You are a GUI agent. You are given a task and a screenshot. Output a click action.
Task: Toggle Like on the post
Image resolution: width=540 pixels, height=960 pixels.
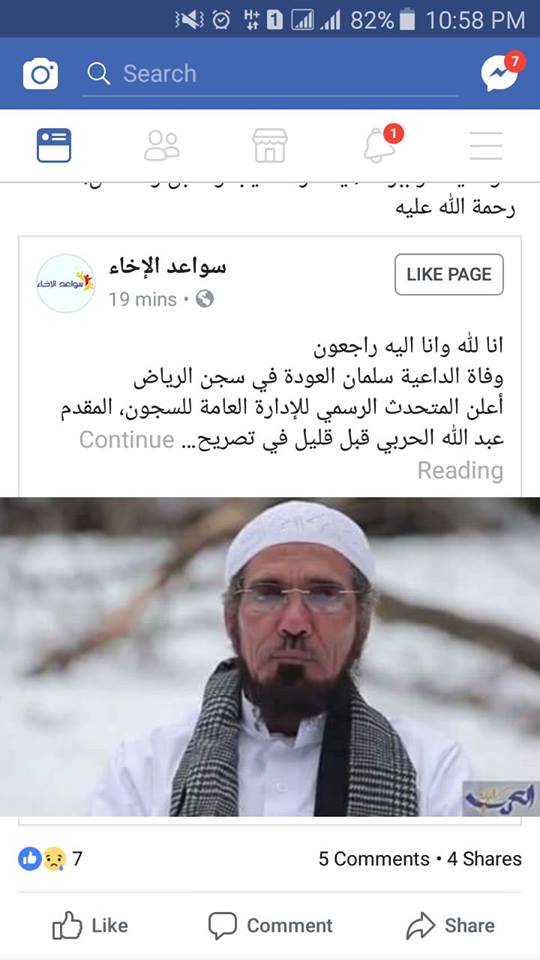pos(90,925)
